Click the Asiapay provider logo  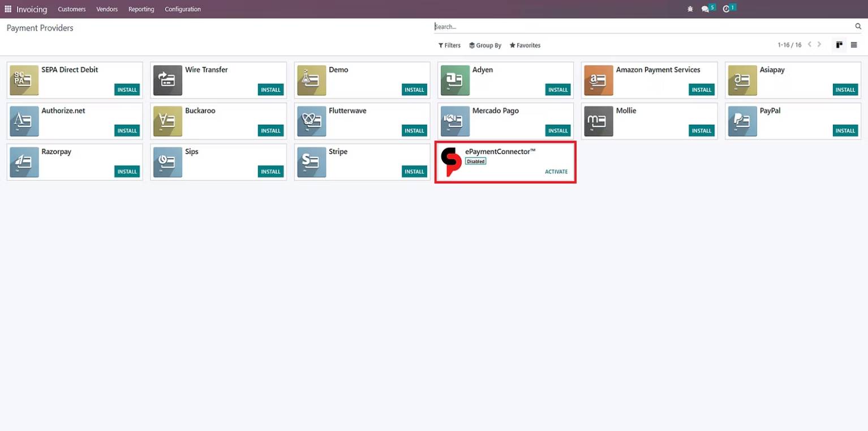(x=742, y=80)
